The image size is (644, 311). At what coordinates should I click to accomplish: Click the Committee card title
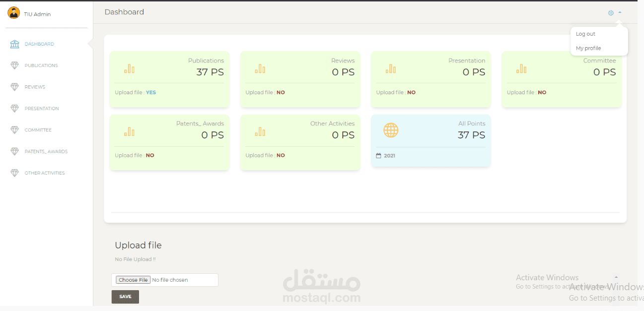(x=600, y=61)
